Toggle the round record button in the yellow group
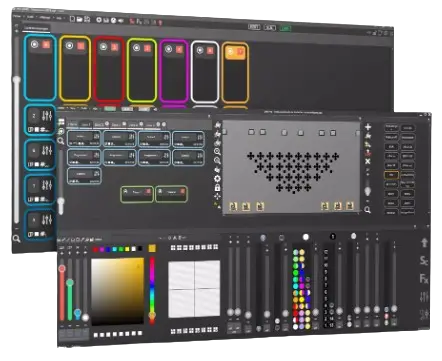Screen dimensions: 442x361 click(69, 46)
